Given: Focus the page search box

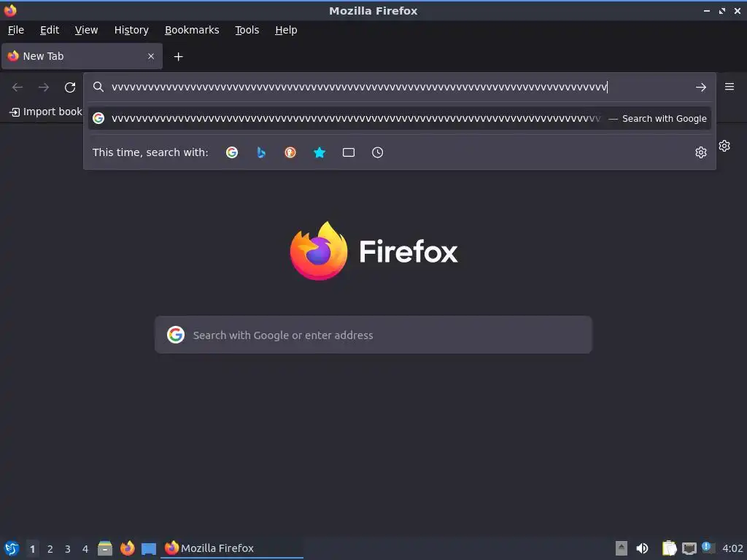Looking at the screenshot, I should pos(373,335).
